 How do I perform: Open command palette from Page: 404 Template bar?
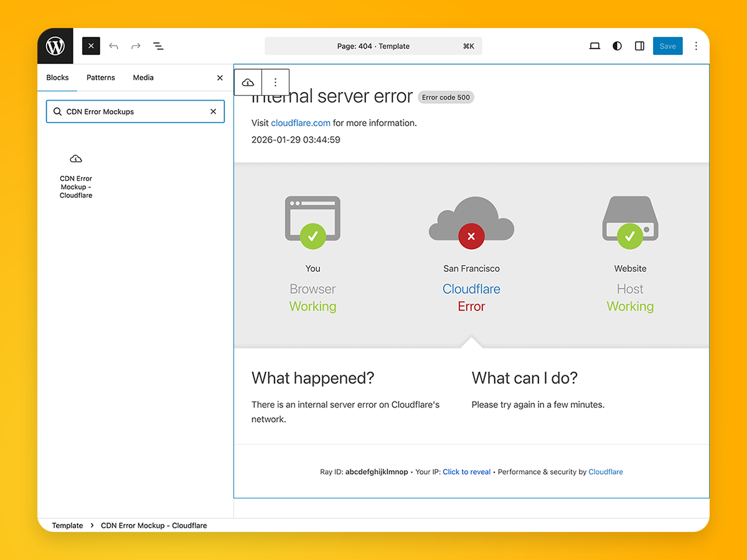(x=374, y=46)
